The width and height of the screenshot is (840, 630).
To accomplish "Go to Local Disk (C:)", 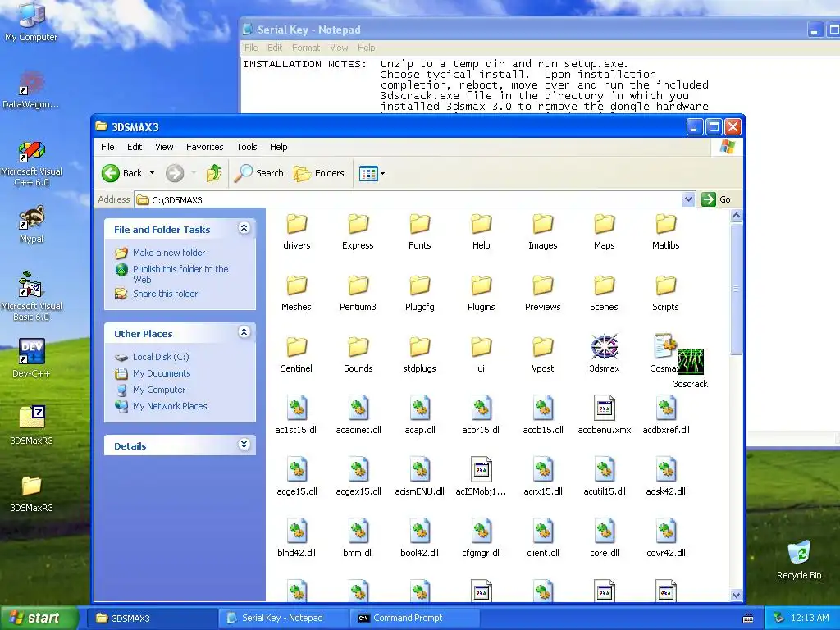I will (x=161, y=357).
